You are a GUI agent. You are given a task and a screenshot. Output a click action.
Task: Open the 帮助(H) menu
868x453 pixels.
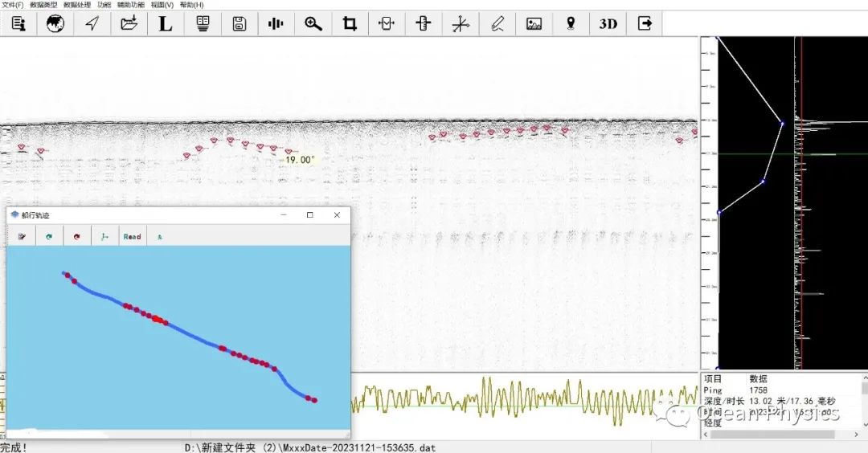[192, 5]
